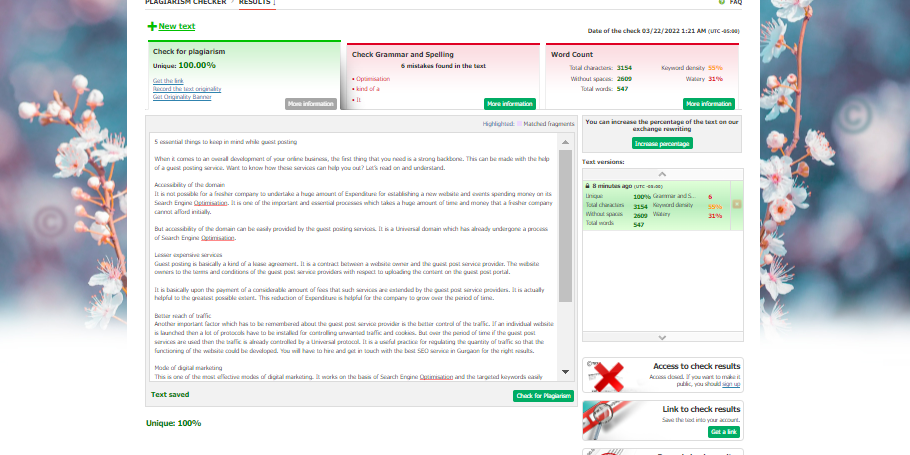Click the Check for Plagiarism button
The image size is (910, 455).
(543, 396)
